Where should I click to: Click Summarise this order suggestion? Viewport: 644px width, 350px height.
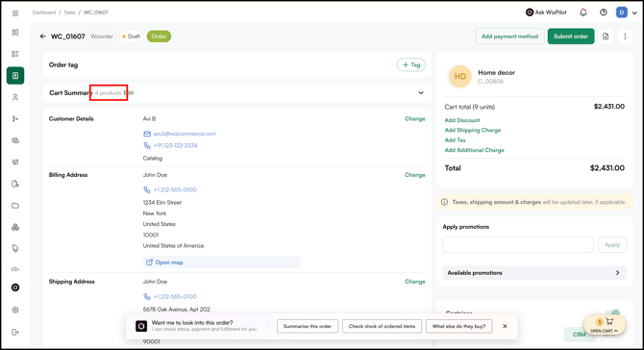308,326
